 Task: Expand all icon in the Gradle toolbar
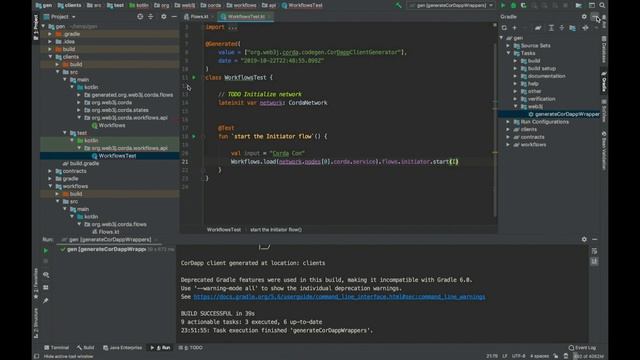(551, 28)
